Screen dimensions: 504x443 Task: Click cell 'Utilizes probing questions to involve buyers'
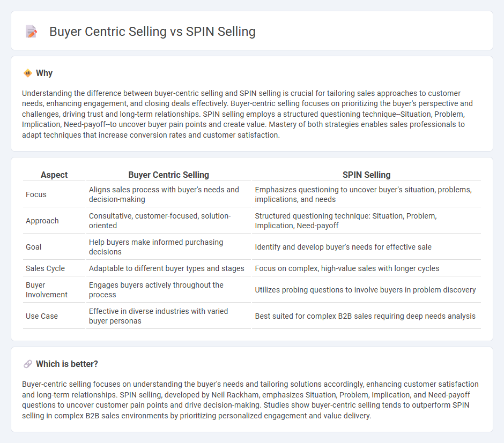point(366,290)
